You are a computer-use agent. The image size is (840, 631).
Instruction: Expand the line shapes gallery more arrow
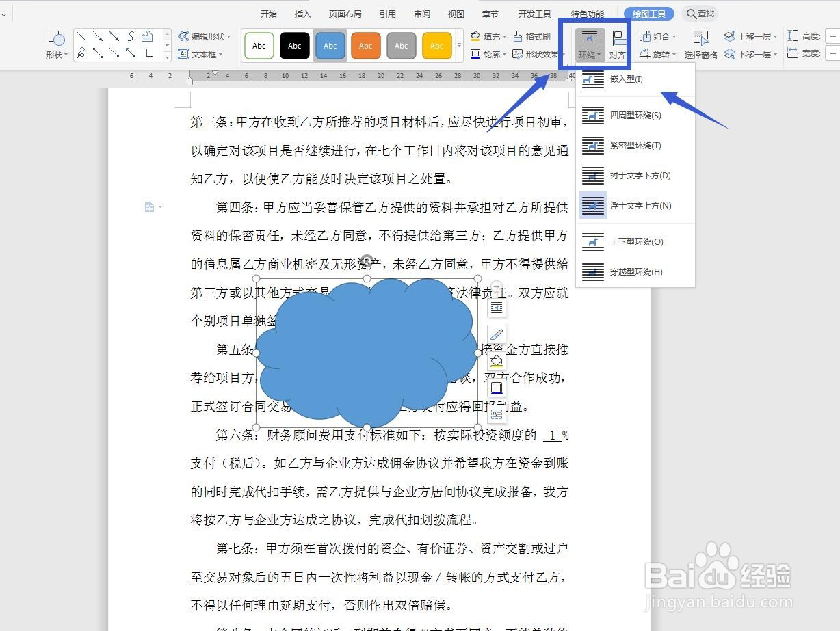(167, 56)
